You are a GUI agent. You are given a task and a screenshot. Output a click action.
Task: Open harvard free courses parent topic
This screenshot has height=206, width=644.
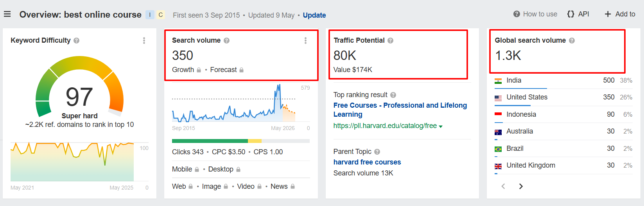tap(367, 162)
